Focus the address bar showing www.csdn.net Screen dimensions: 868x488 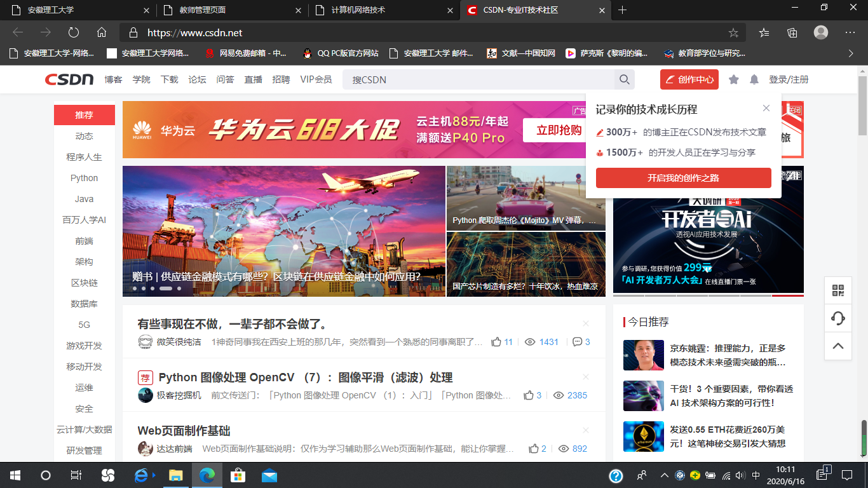pyautogui.click(x=432, y=32)
